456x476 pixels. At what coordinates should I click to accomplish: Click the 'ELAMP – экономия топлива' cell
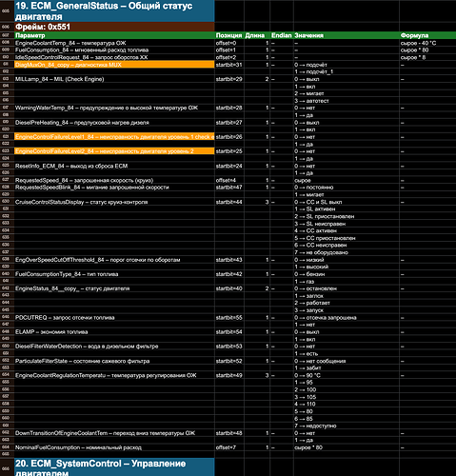(114, 332)
